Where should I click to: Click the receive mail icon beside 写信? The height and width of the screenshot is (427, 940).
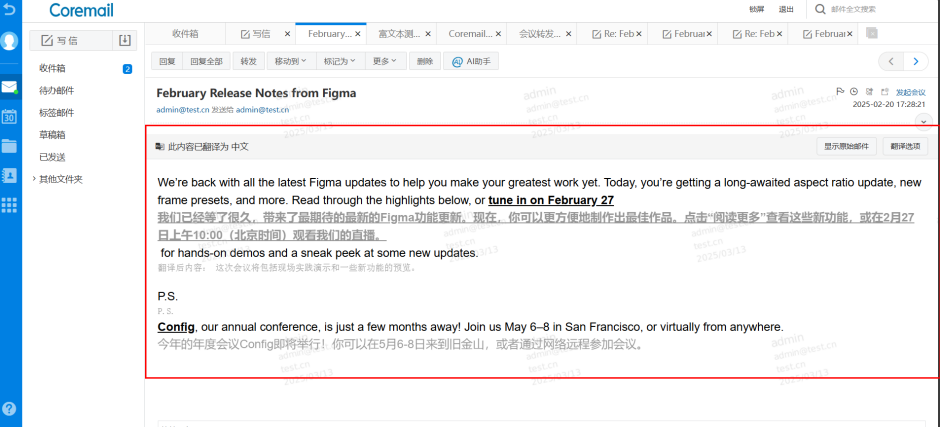pos(125,41)
